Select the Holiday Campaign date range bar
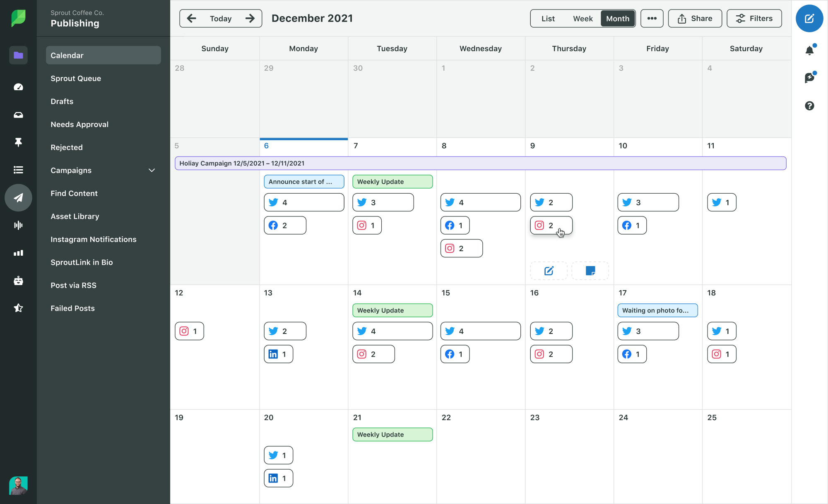This screenshot has height=504, width=828. point(480,163)
